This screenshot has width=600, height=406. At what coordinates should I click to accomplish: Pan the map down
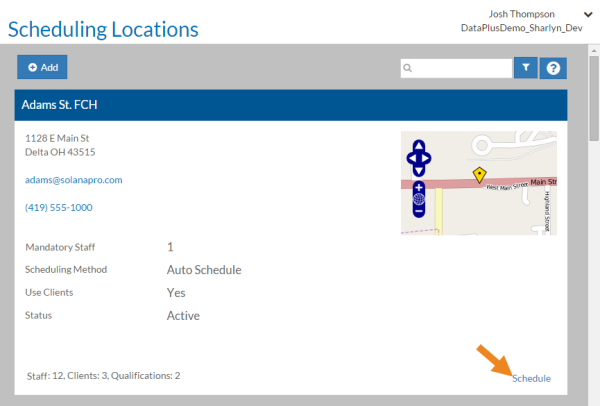(x=418, y=170)
